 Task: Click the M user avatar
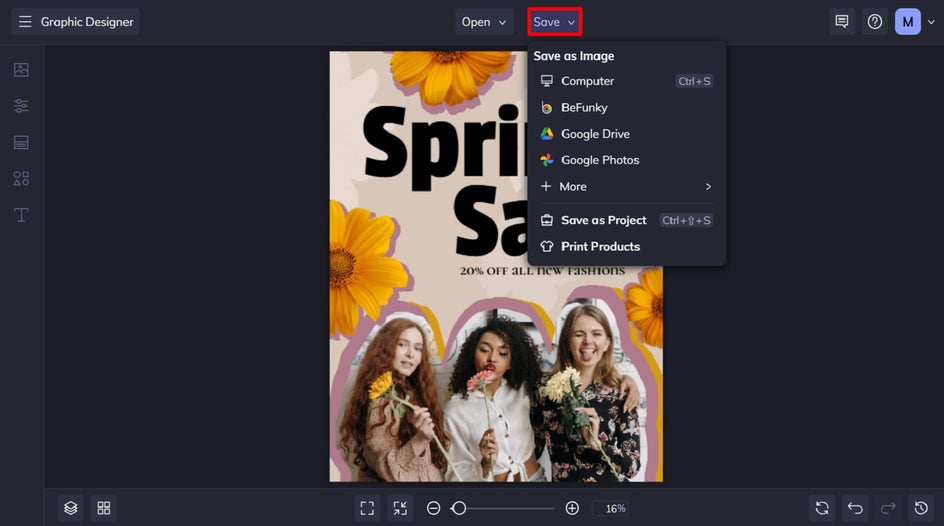coord(908,22)
